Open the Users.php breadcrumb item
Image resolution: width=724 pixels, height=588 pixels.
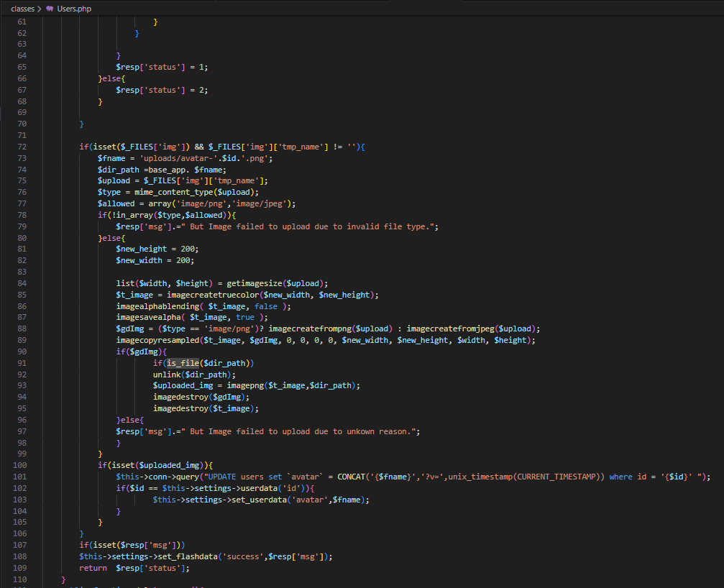(74, 9)
